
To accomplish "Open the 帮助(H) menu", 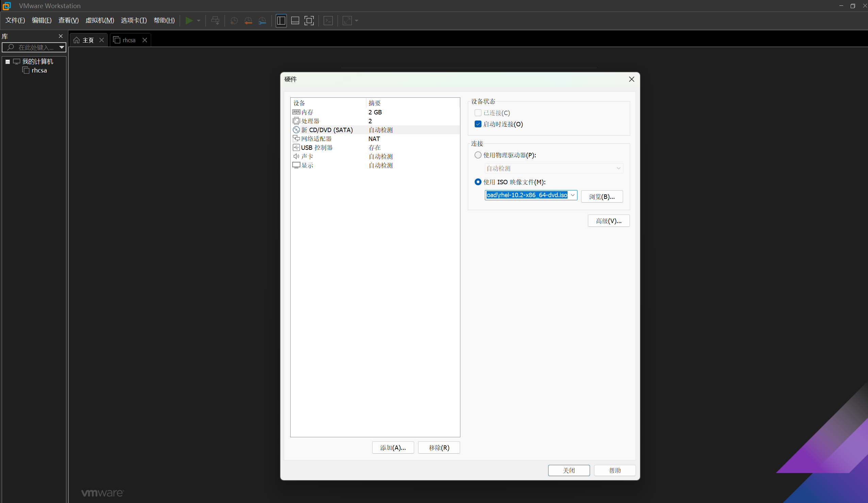I will [x=164, y=20].
